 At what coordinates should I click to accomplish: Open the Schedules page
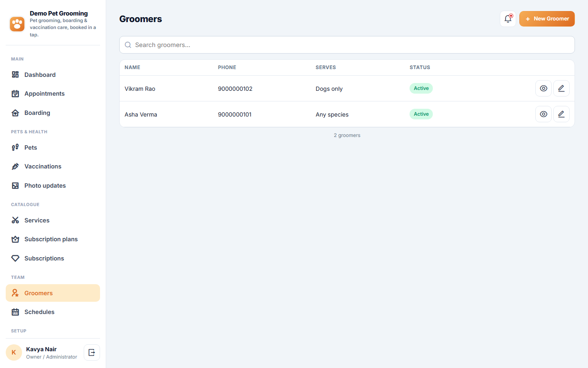pyautogui.click(x=53, y=312)
